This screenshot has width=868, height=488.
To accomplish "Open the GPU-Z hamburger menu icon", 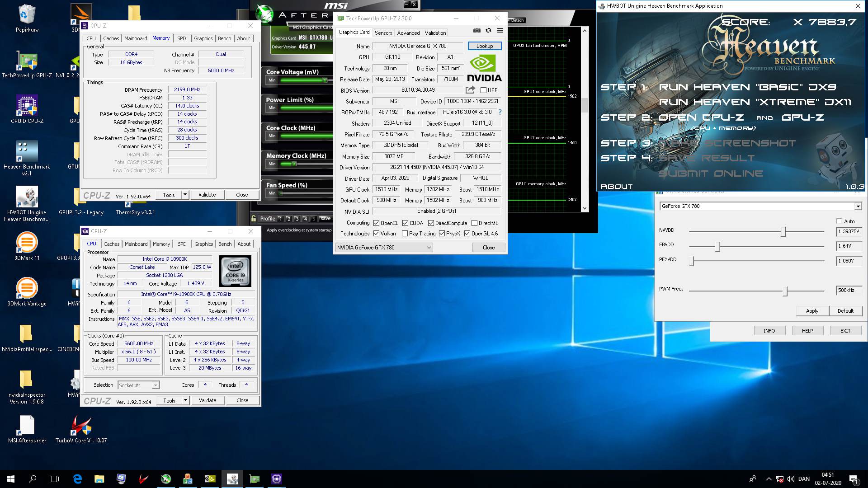I will (x=500, y=30).
